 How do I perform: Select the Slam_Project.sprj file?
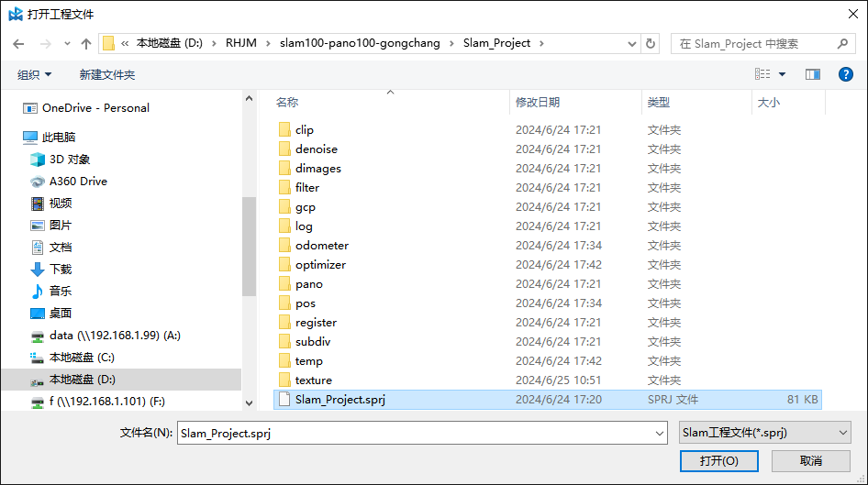coord(339,400)
